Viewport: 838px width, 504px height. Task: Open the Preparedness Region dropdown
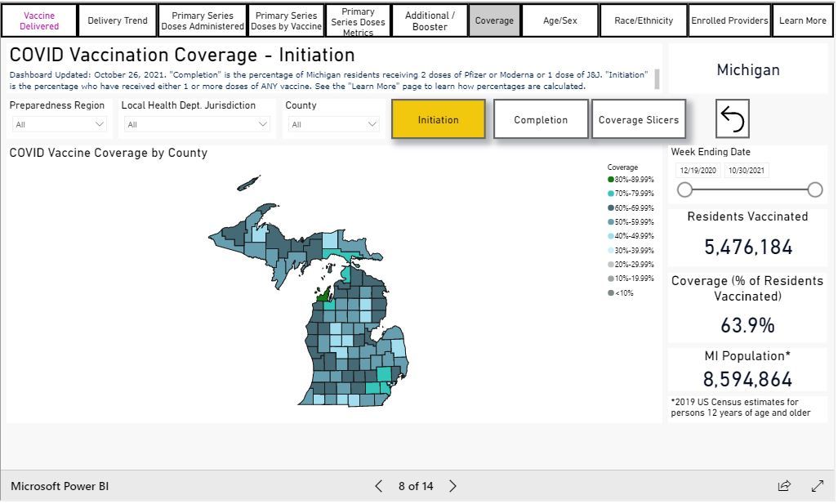pos(60,124)
